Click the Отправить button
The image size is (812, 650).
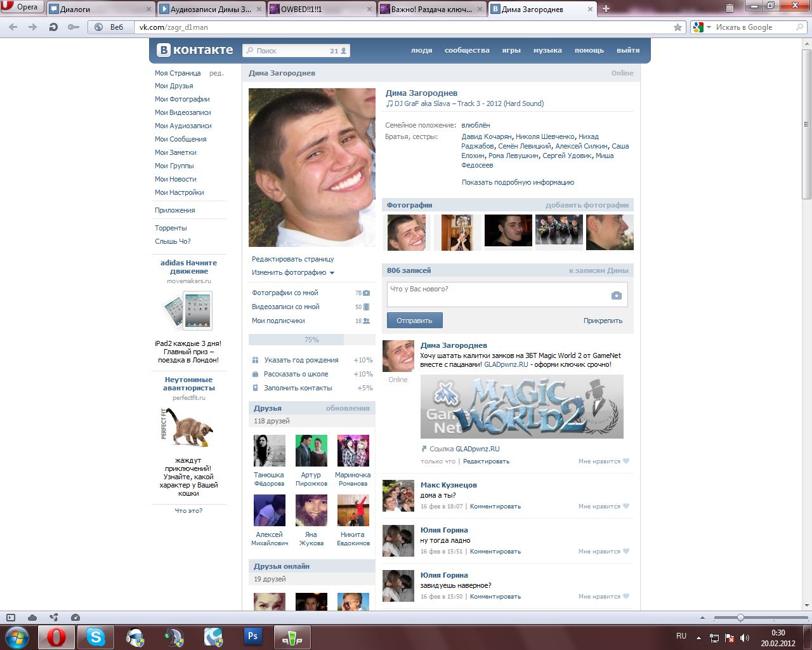click(x=414, y=321)
